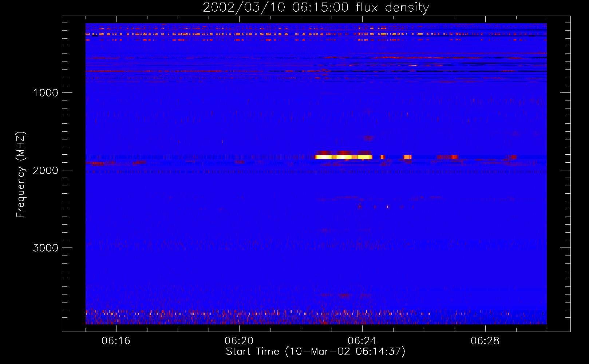Click the 06:16 time tick label
The width and height of the screenshot is (589, 364).
(x=116, y=341)
